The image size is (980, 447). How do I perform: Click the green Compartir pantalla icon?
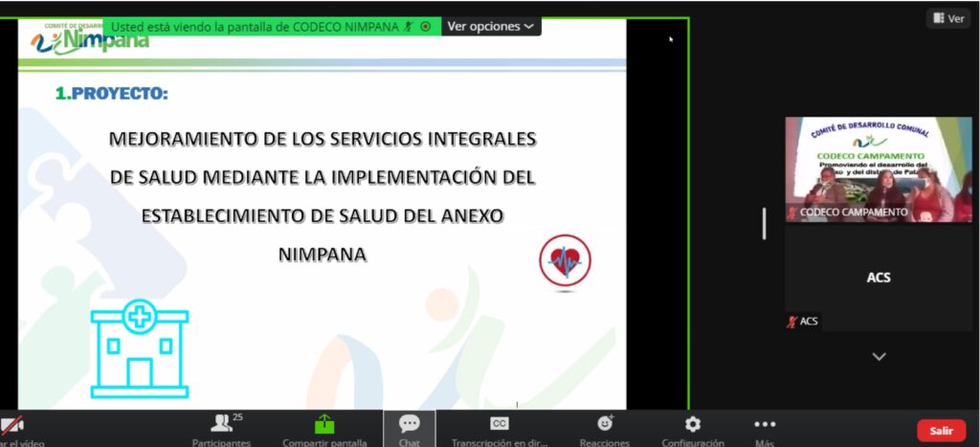point(324,424)
